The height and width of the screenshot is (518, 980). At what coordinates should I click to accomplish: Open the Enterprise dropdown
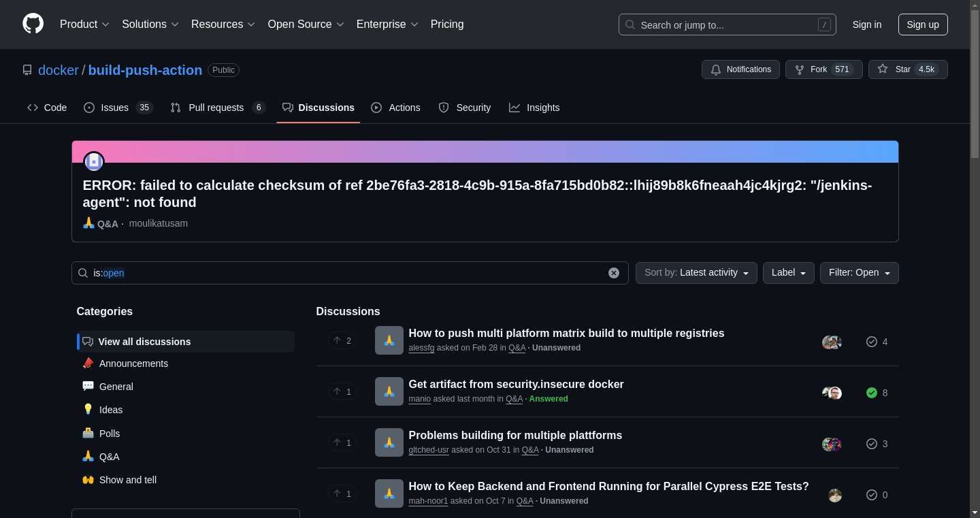click(387, 25)
